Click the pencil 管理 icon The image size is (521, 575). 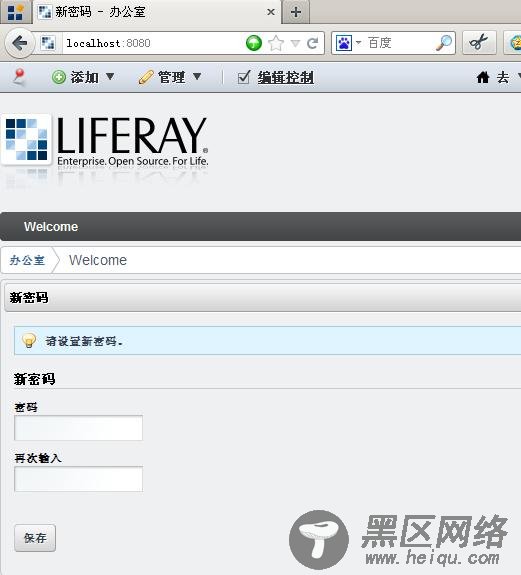pyautogui.click(x=146, y=77)
